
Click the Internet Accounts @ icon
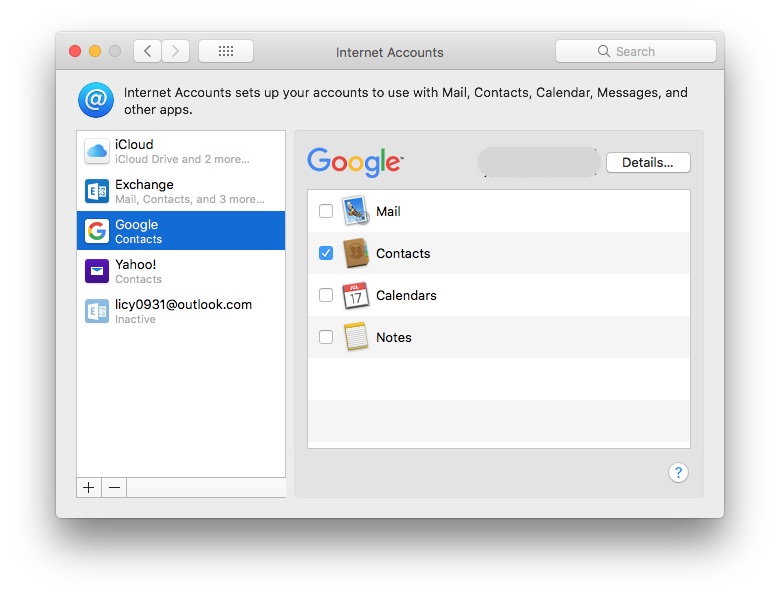click(96, 100)
